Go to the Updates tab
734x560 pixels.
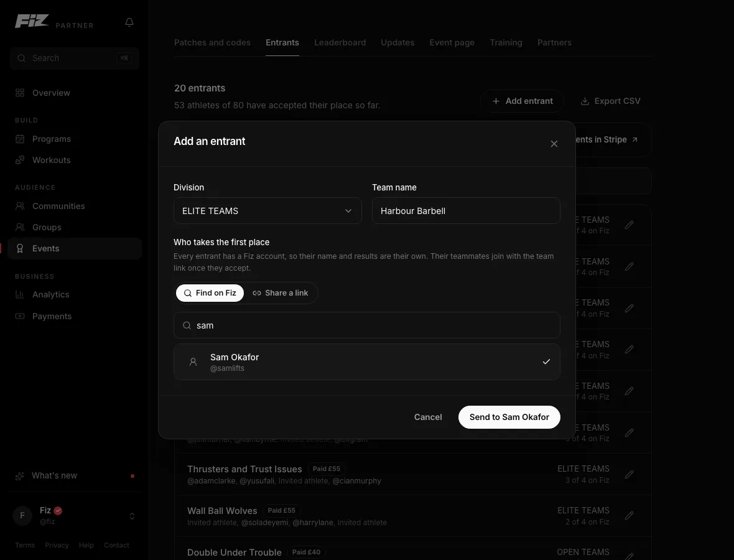[x=397, y=42]
